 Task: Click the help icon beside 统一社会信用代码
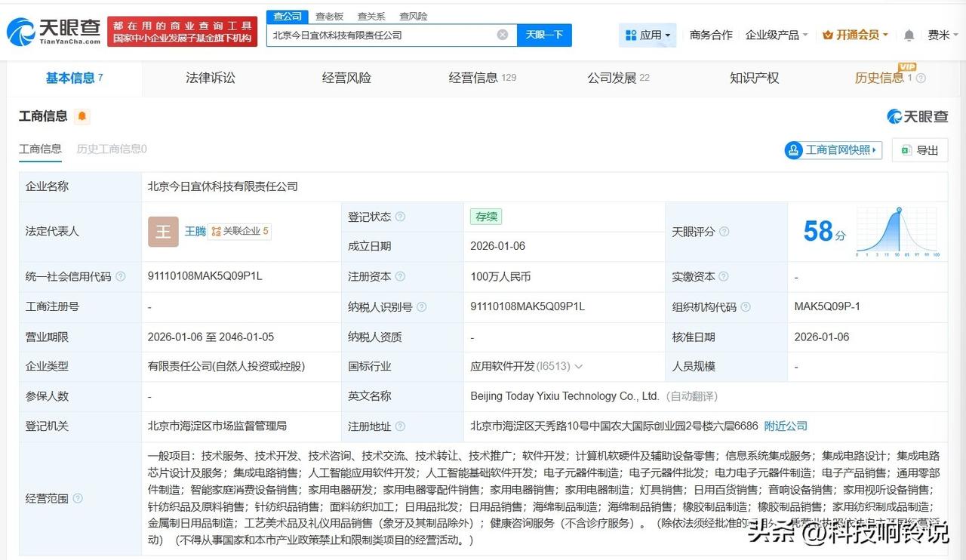click(x=120, y=277)
